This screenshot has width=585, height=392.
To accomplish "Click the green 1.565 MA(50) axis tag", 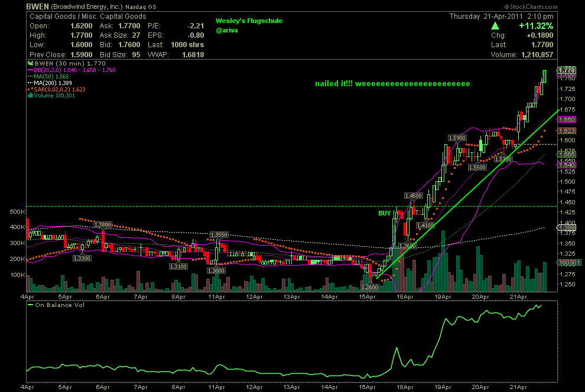I will [567, 154].
